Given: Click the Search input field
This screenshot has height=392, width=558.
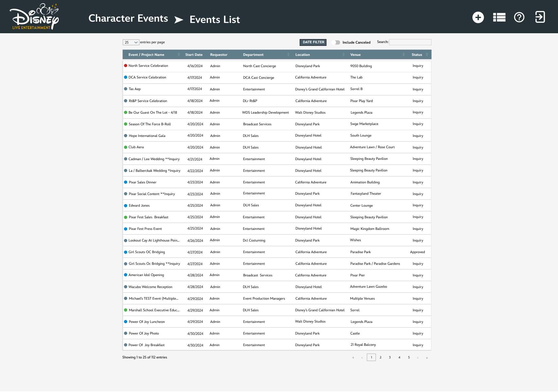Looking at the screenshot, I should [410, 42].
